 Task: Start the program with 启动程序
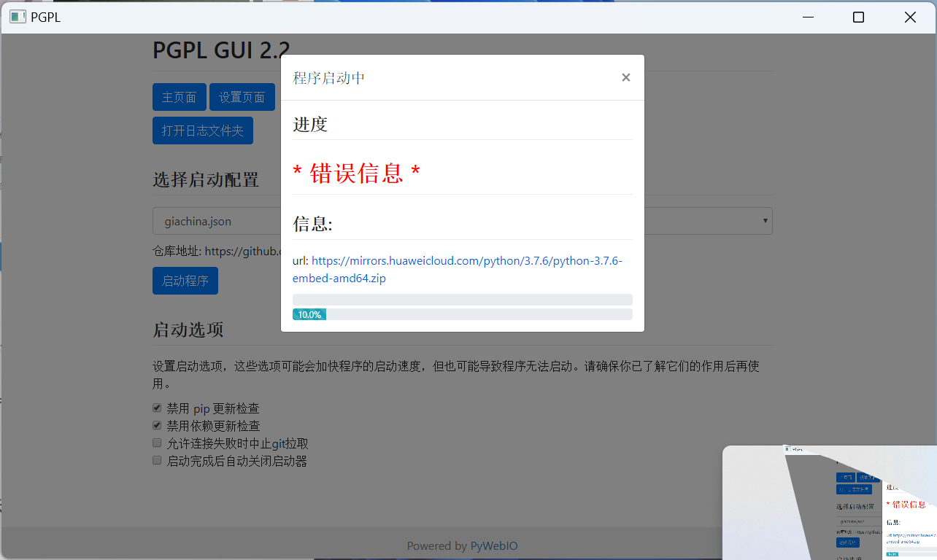(x=185, y=281)
